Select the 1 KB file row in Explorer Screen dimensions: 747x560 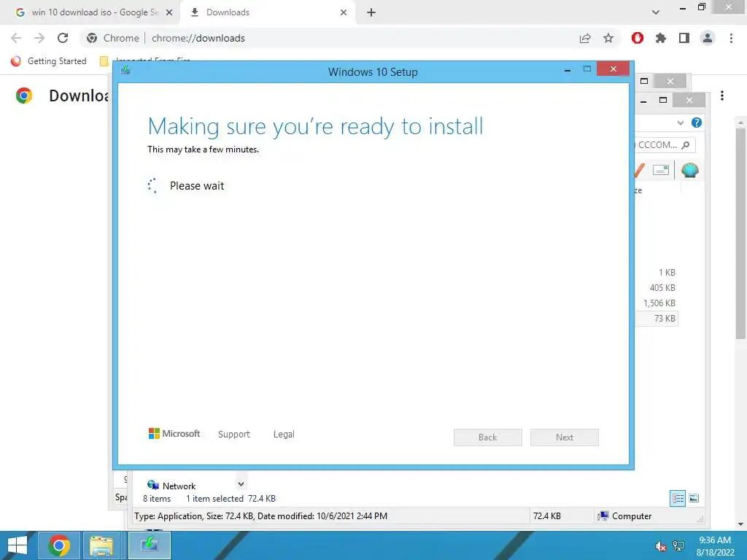tap(657, 273)
